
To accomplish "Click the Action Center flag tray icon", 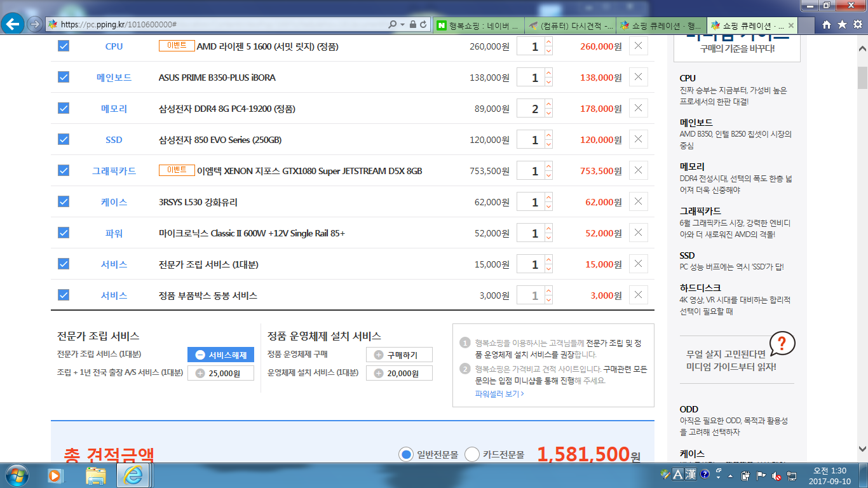I will pos(762,475).
